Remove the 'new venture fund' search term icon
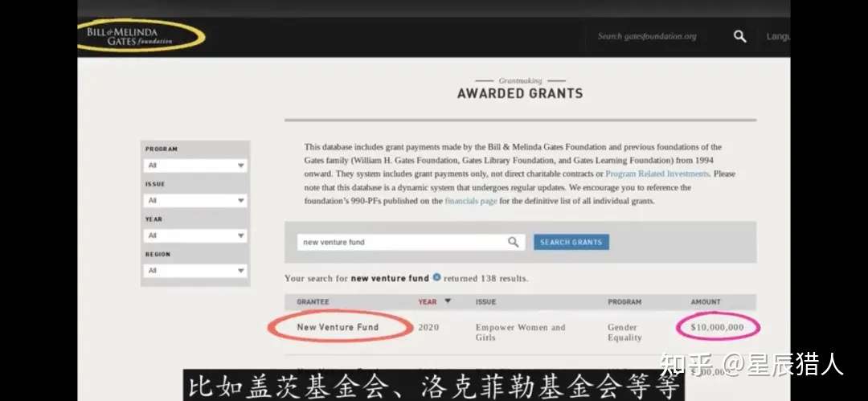 pyautogui.click(x=436, y=277)
